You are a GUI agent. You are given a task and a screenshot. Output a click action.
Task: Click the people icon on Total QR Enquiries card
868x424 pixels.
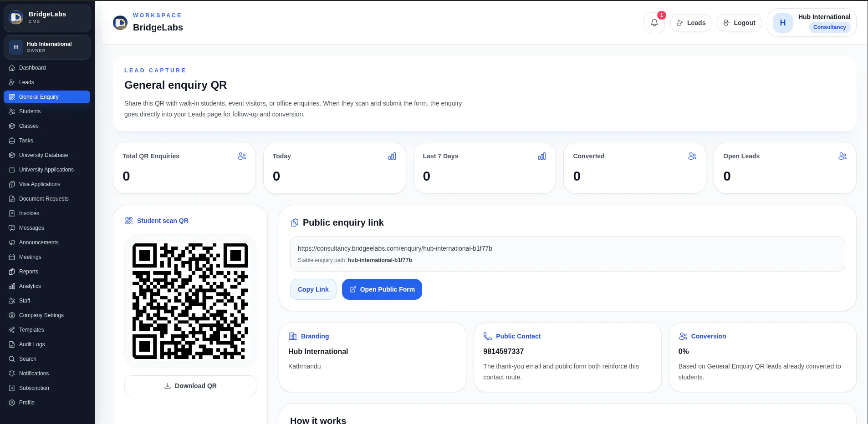[x=242, y=156]
